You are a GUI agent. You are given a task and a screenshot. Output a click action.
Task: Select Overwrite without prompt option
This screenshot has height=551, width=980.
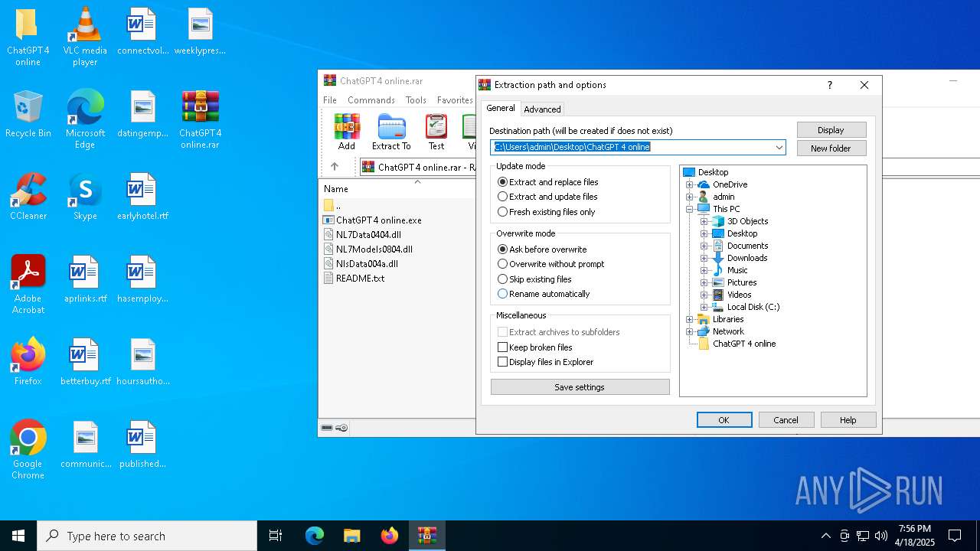pos(551,264)
